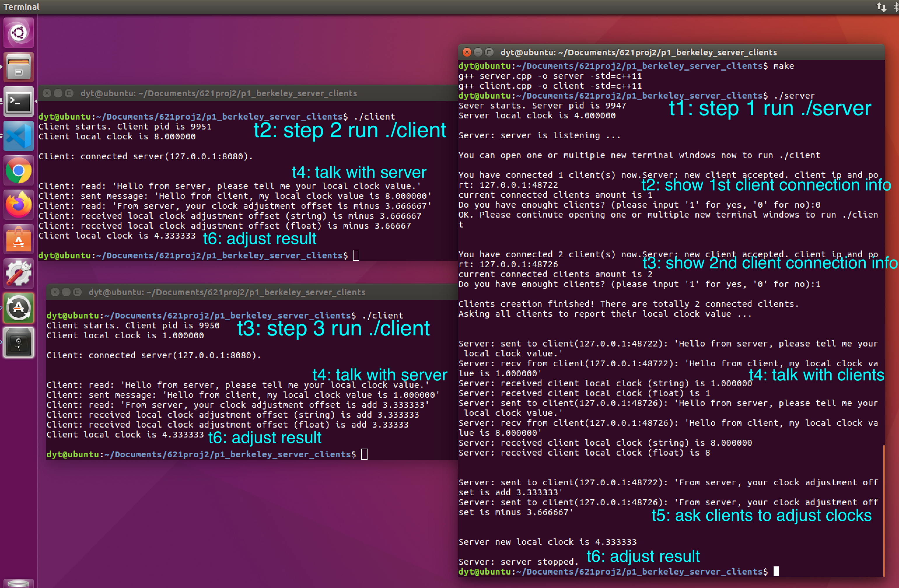Minimize the server terminal window
Screen dimensions: 899x588
pyautogui.click(x=478, y=52)
